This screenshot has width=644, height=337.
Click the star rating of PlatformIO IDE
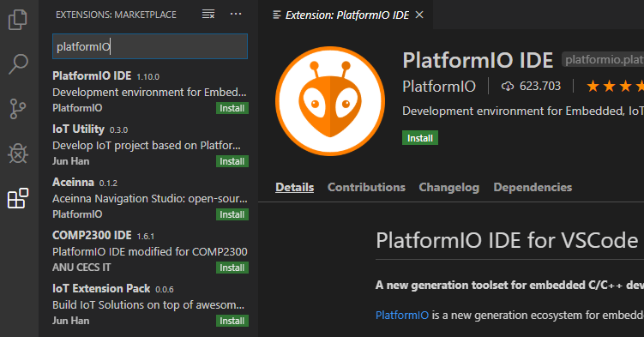615,87
